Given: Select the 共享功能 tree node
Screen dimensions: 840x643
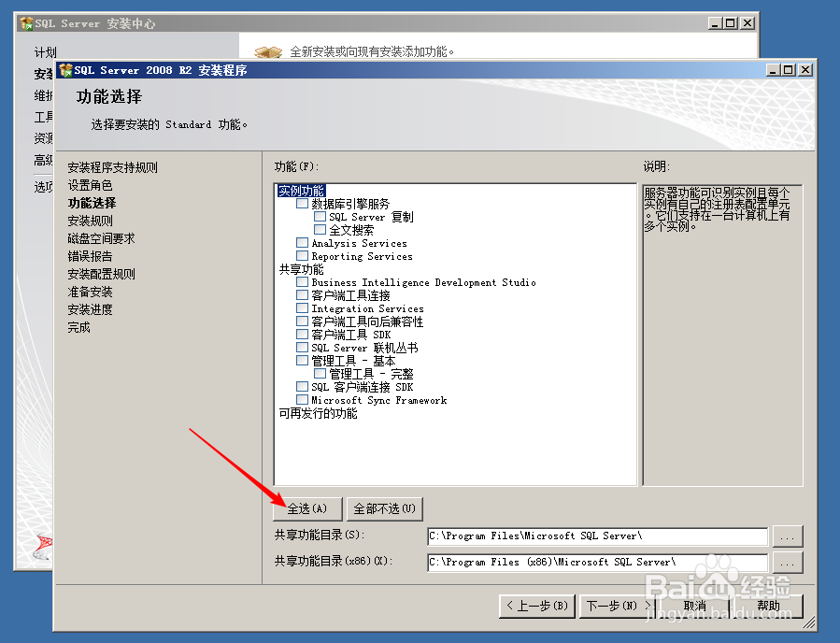Looking at the screenshot, I should click(301, 269).
